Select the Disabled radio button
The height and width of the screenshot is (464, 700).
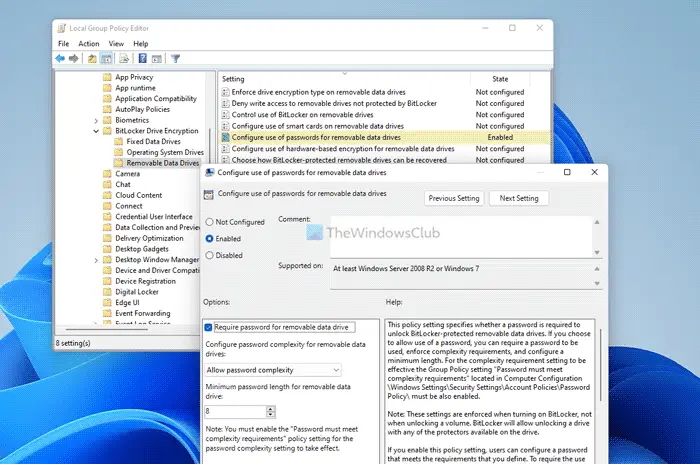point(209,255)
